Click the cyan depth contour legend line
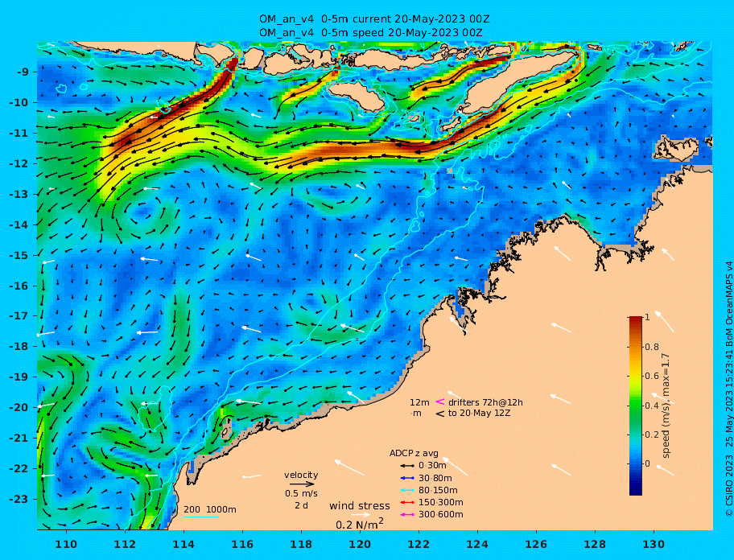Image resolution: width=734 pixels, height=560 pixels. pyautogui.click(x=201, y=517)
